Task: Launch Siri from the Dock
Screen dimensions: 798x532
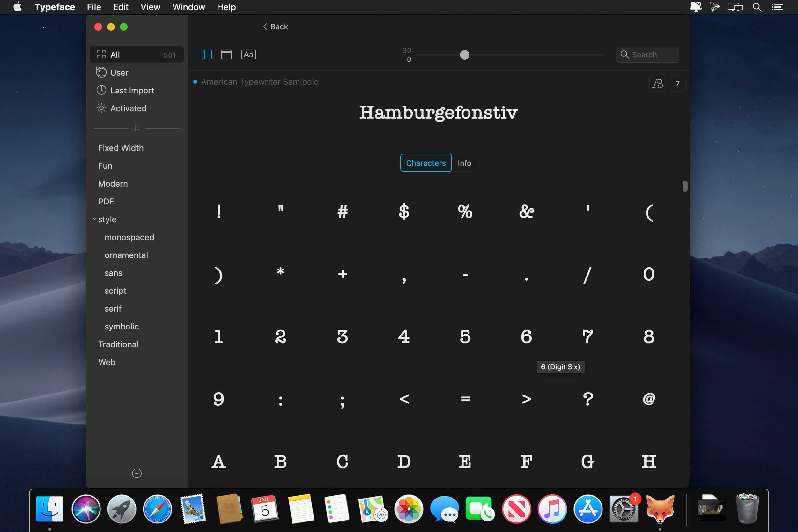Action: [x=86, y=509]
